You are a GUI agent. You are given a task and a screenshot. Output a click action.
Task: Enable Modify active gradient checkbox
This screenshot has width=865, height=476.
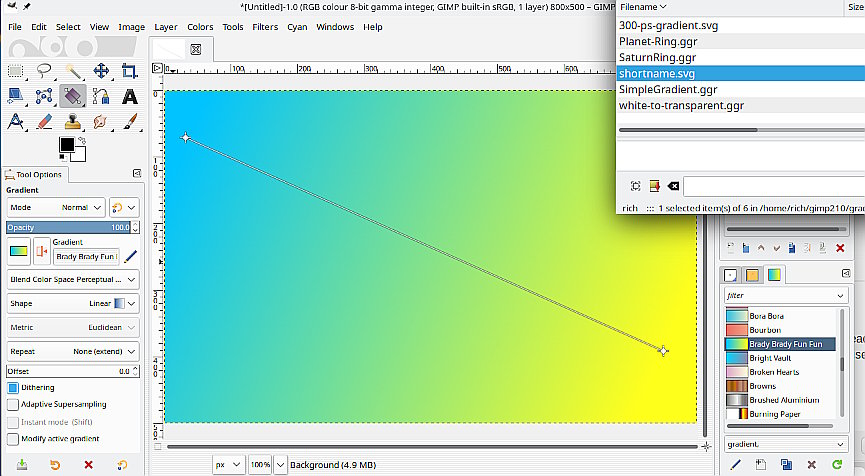(x=13, y=439)
